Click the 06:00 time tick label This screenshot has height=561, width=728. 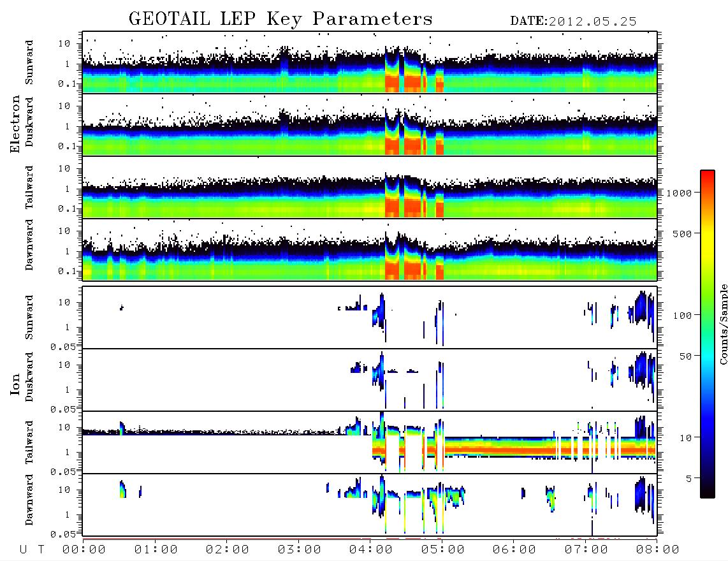coord(514,550)
